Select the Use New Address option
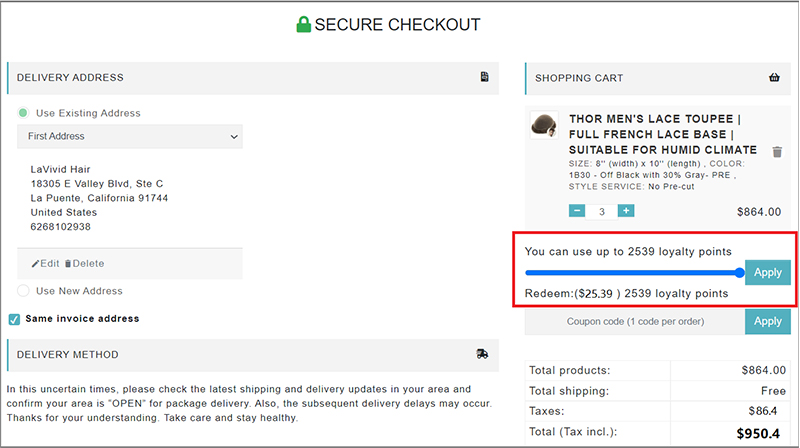 pos(23,291)
